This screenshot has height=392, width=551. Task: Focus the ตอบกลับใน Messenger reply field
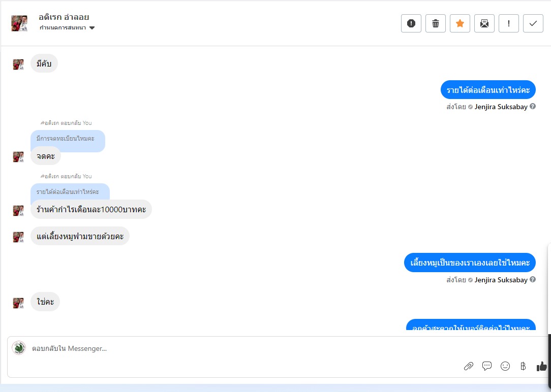pyautogui.click(x=246, y=348)
